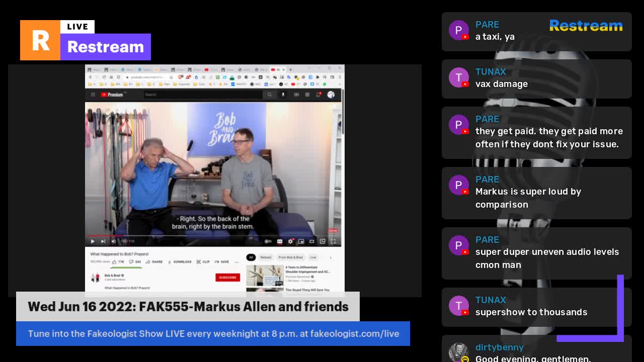
Task: Start voice search with microphone
Action: pos(283,95)
